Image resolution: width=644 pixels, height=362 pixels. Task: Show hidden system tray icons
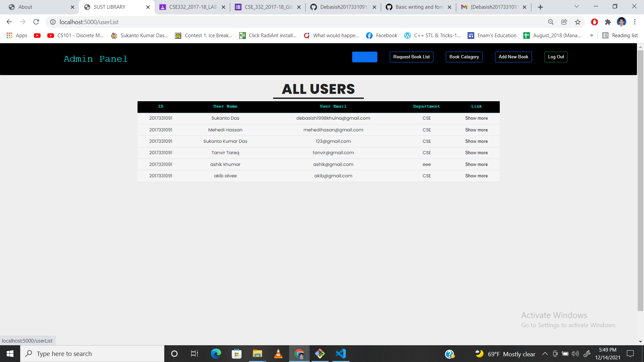(x=545, y=354)
